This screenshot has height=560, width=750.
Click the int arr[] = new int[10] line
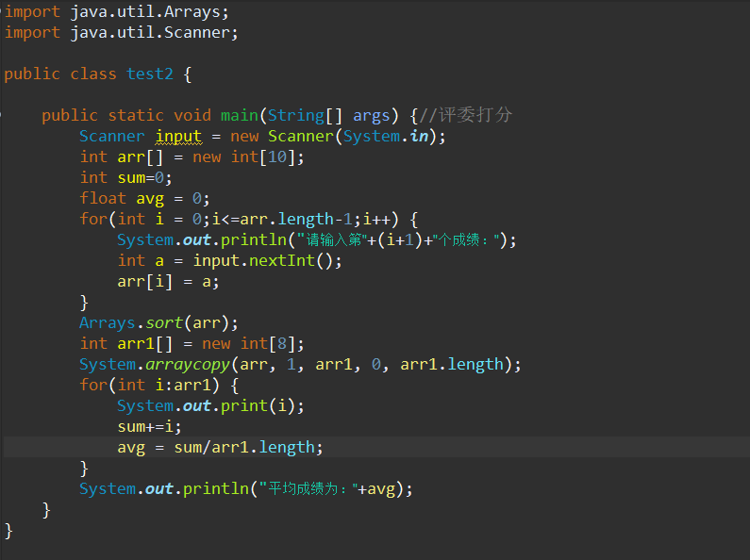[192, 157]
